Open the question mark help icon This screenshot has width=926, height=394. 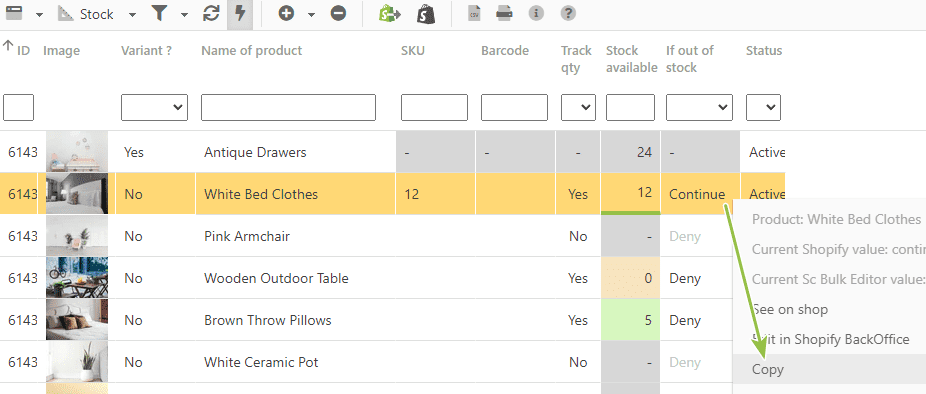point(568,13)
